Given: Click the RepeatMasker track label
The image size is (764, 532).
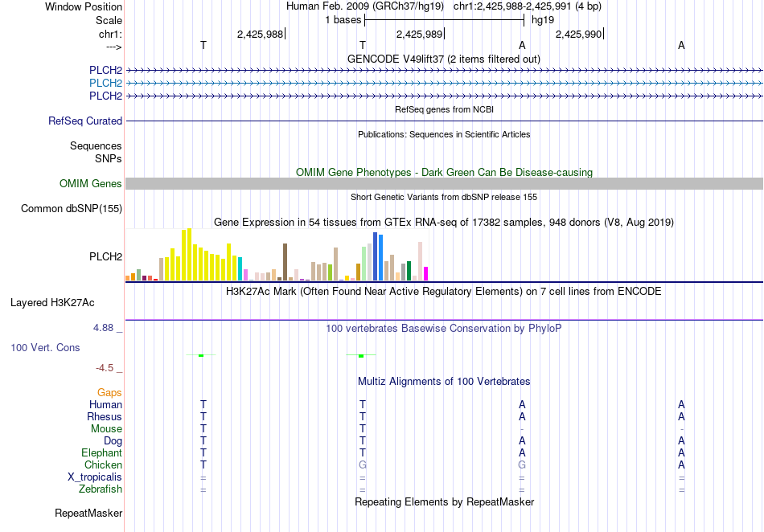Looking at the screenshot, I should 88,513.
